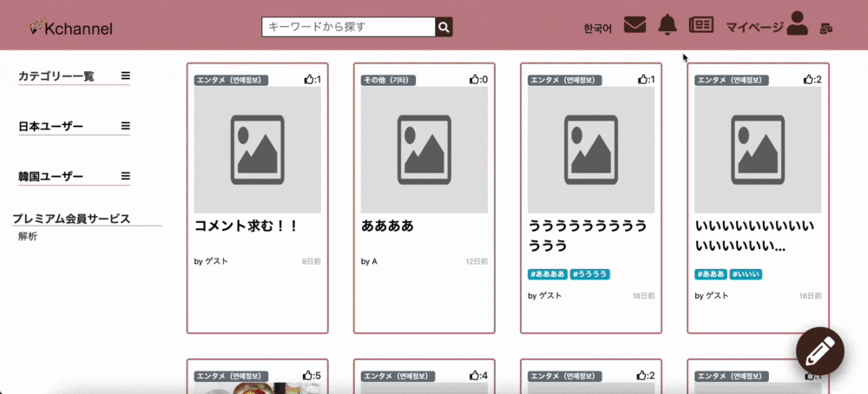Screen dimensions: 868x394
Task: Click thumbs-up on いいいい card
Action: click(x=808, y=80)
